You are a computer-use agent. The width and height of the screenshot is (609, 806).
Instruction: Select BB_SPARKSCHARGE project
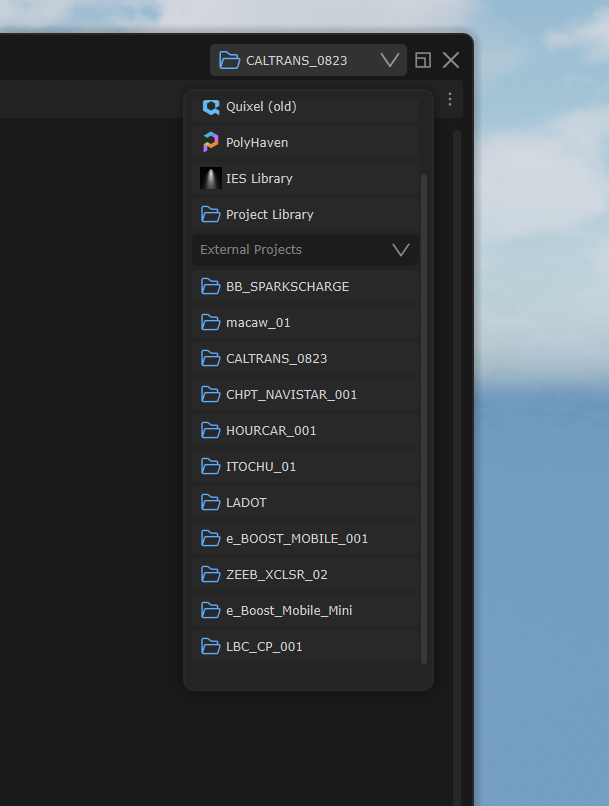point(305,286)
